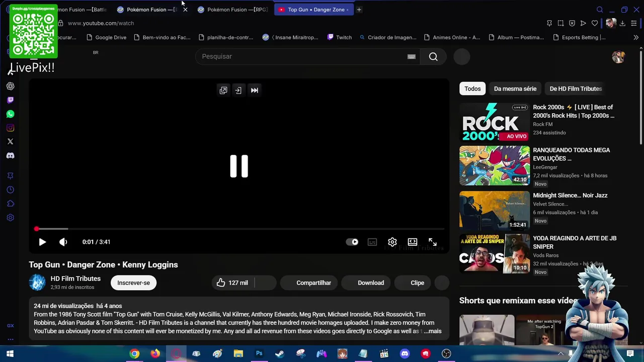Open Photoshop from the taskbar
The width and height of the screenshot is (644, 362).
pyautogui.click(x=259, y=354)
